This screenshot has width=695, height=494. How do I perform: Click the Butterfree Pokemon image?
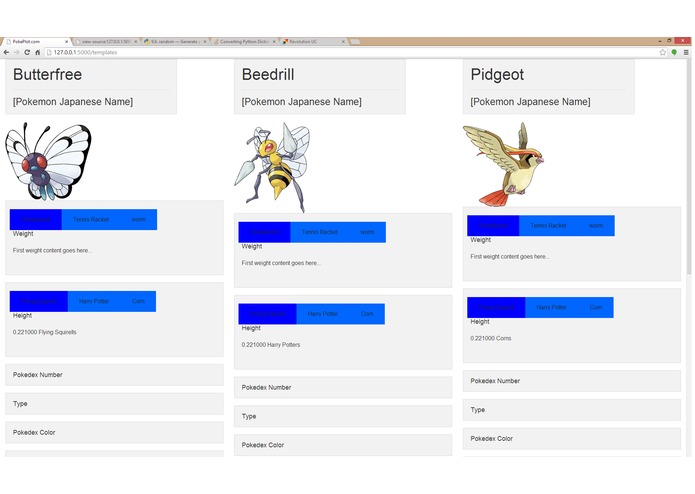pyautogui.click(x=48, y=162)
